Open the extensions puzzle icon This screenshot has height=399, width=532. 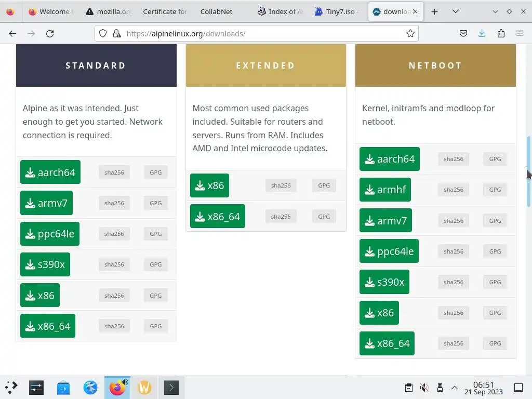[x=501, y=34]
